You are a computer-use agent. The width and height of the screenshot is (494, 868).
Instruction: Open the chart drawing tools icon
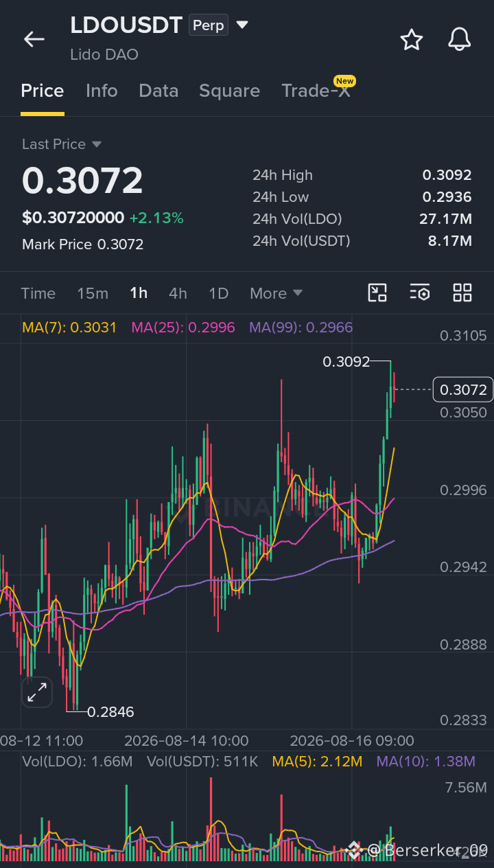tap(377, 293)
